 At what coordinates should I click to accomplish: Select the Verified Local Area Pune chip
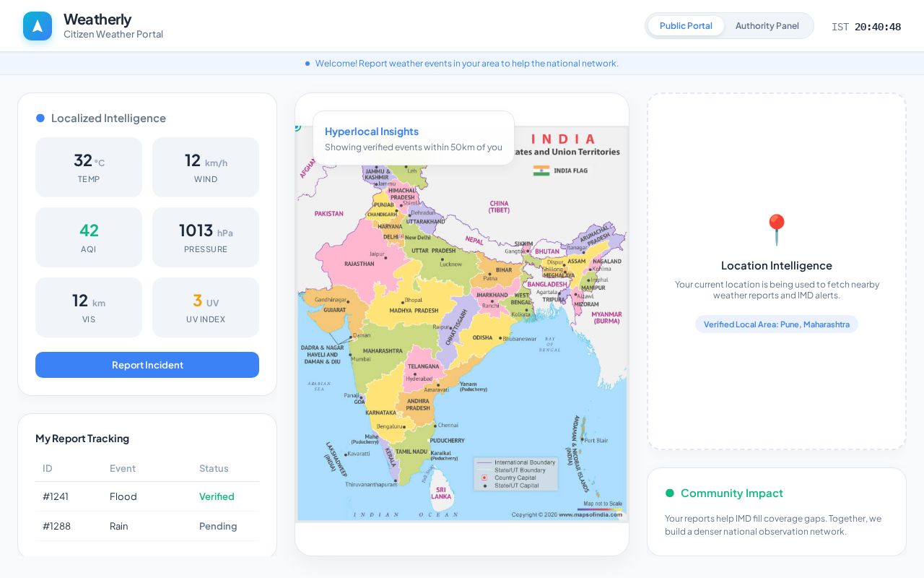pos(777,324)
